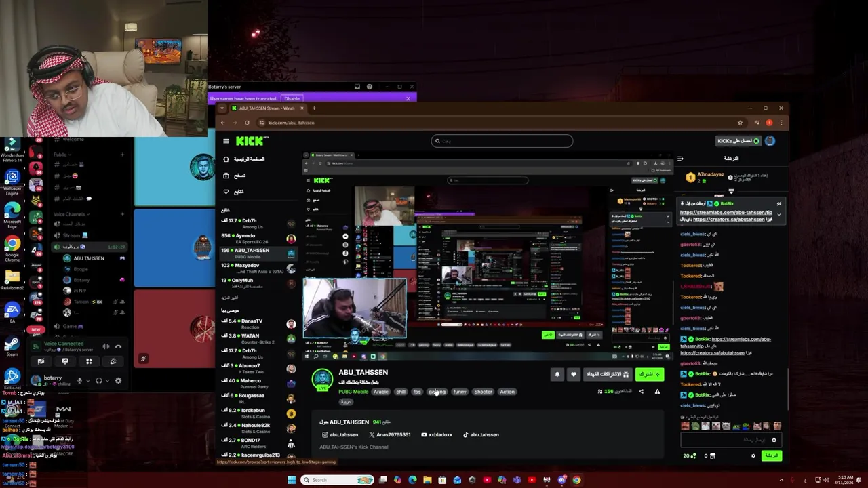The width and height of the screenshot is (868, 488).
Task: Mute Discord microphone
Action: (x=79, y=380)
